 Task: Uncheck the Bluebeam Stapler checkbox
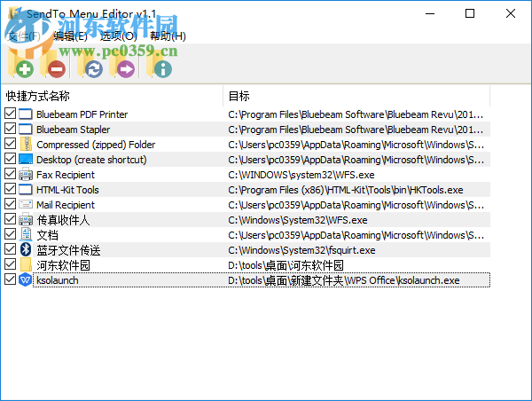[x=10, y=129]
